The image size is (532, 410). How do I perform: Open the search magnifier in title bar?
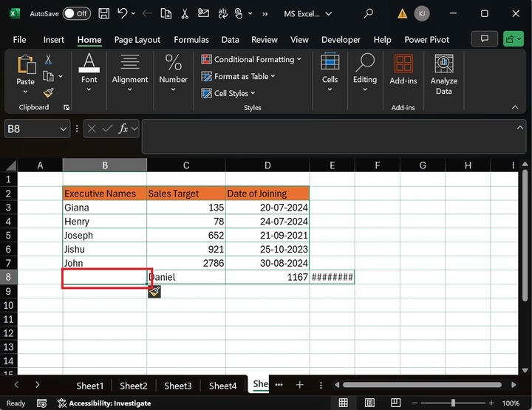click(x=369, y=13)
